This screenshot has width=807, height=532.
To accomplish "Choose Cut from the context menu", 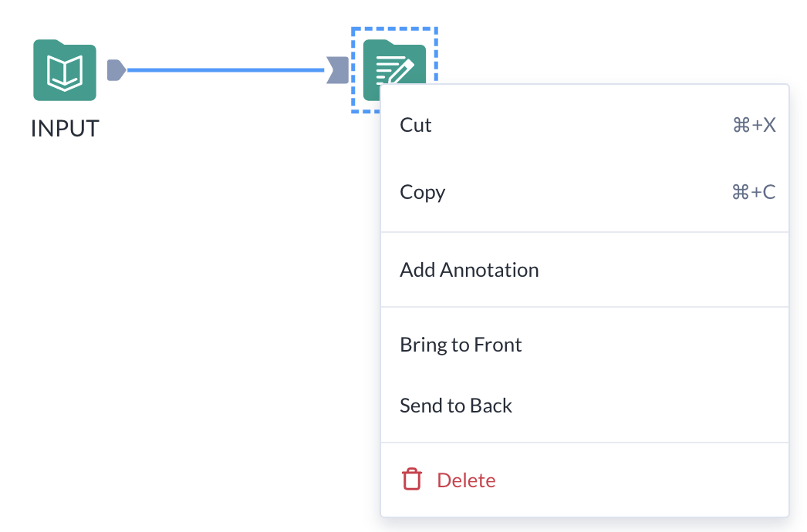I will point(416,125).
